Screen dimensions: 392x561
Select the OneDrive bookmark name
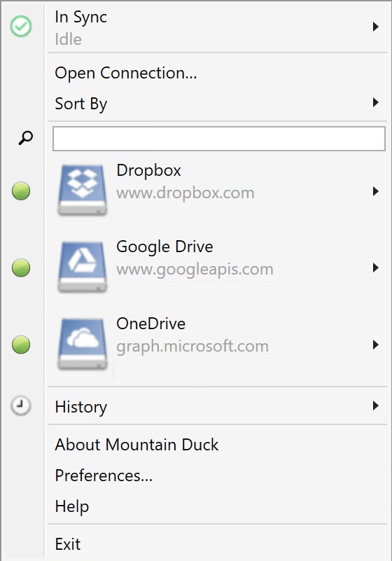tap(151, 324)
